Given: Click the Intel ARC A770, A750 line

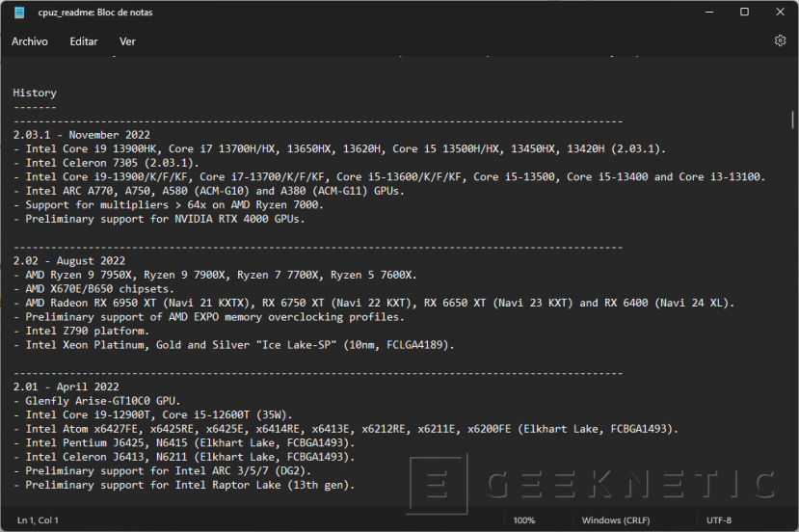Looking at the screenshot, I should coord(208,191).
